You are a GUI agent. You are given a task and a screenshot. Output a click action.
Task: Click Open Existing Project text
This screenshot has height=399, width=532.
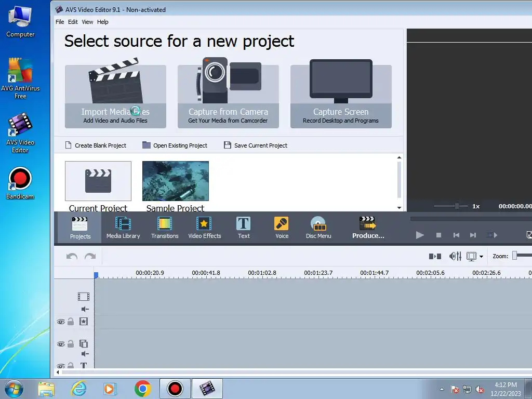pos(180,145)
